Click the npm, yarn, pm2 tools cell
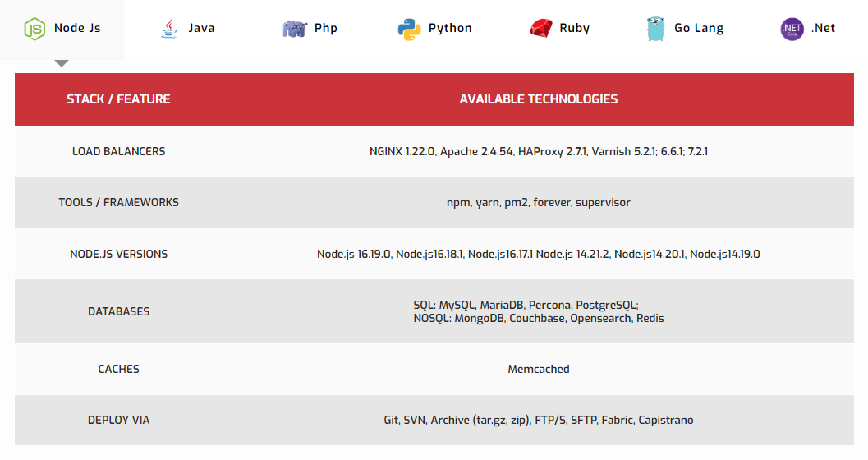Viewport: 868px width, 460px height. click(x=539, y=202)
